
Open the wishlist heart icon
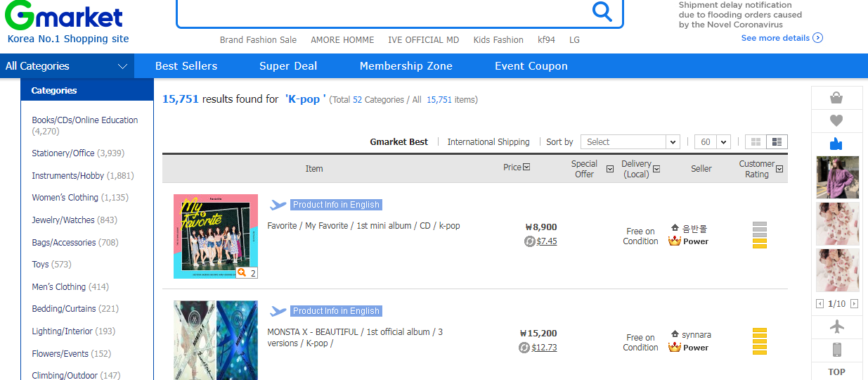(836, 120)
